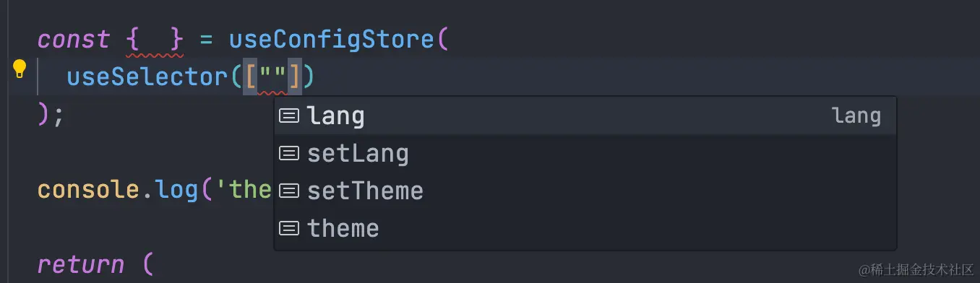Select the lang autocomplete suggestion

(585, 116)
